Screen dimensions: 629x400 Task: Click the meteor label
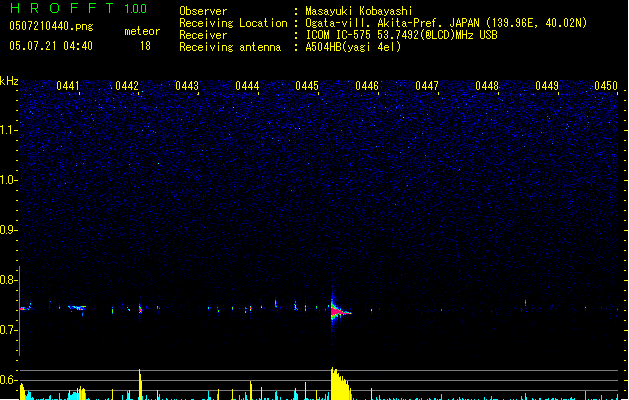pyautogui.click(x=142, y=31)
